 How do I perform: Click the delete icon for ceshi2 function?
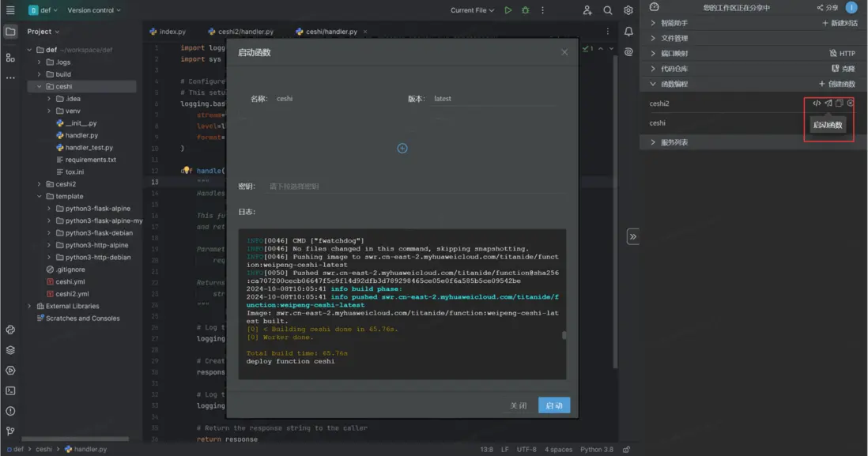851,104
